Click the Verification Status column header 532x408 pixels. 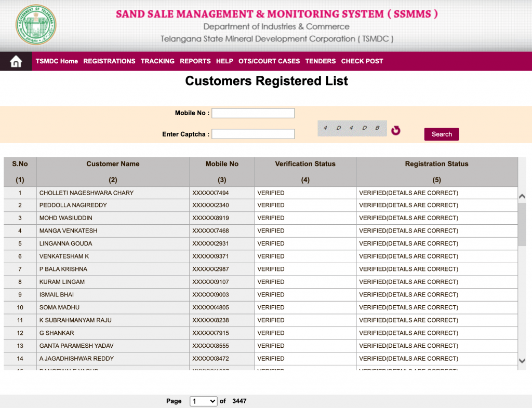click(305, 172)
